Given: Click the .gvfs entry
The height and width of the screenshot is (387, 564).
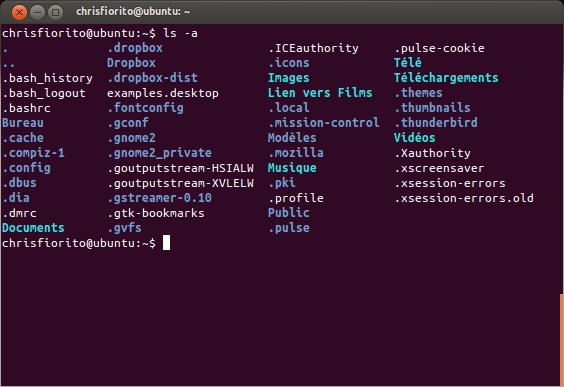Looking at the screenshot, I should pyautogui.click(x=124, y=228).
